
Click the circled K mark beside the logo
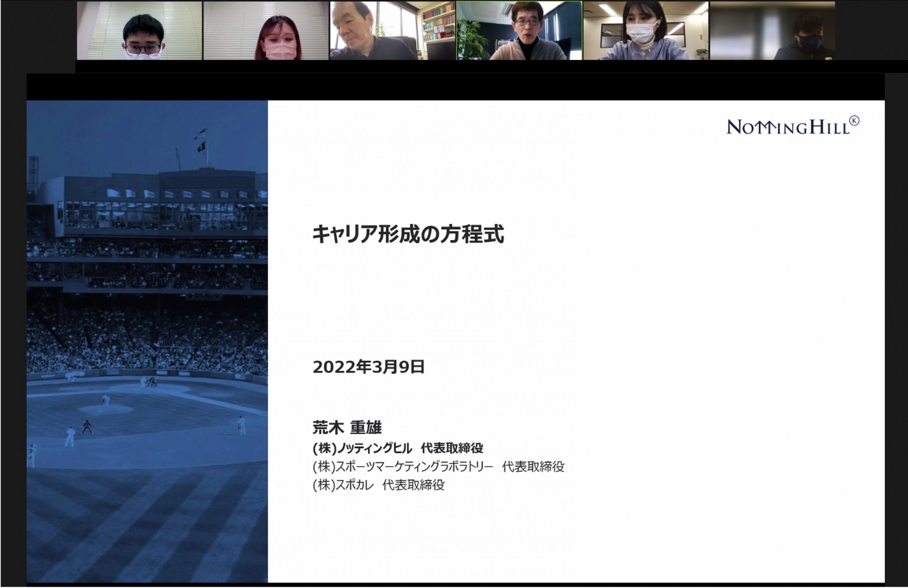854,121
